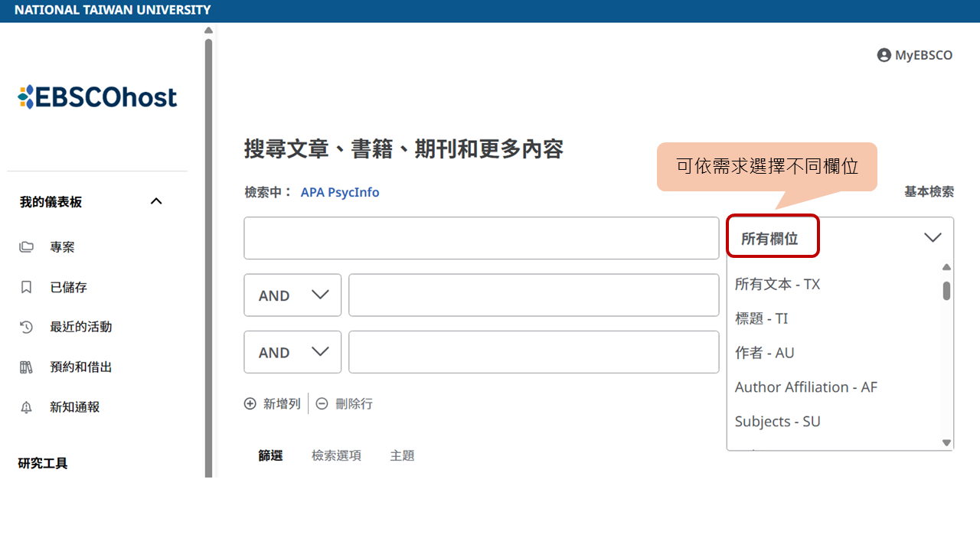
Task: Open 專案 folder icon in sidebar
Action: coord(27,247)
